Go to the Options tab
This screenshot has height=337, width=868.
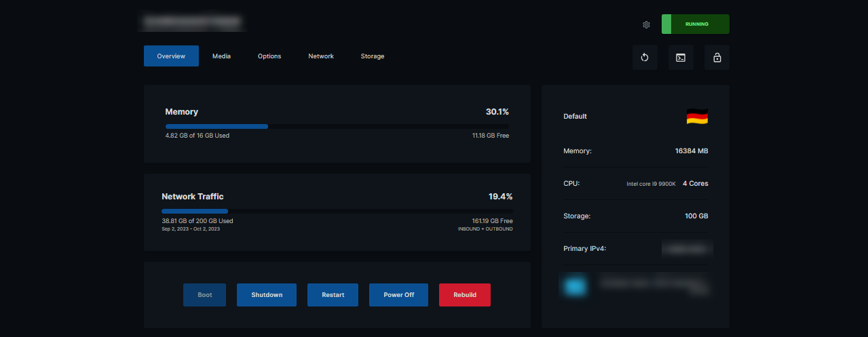point(269,56)
